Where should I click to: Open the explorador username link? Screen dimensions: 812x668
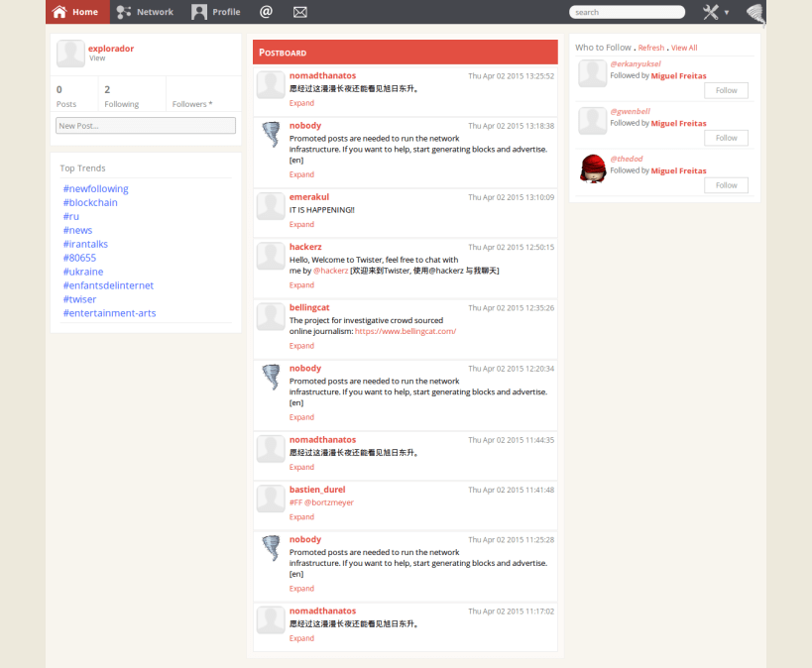[x=111, y=49]
